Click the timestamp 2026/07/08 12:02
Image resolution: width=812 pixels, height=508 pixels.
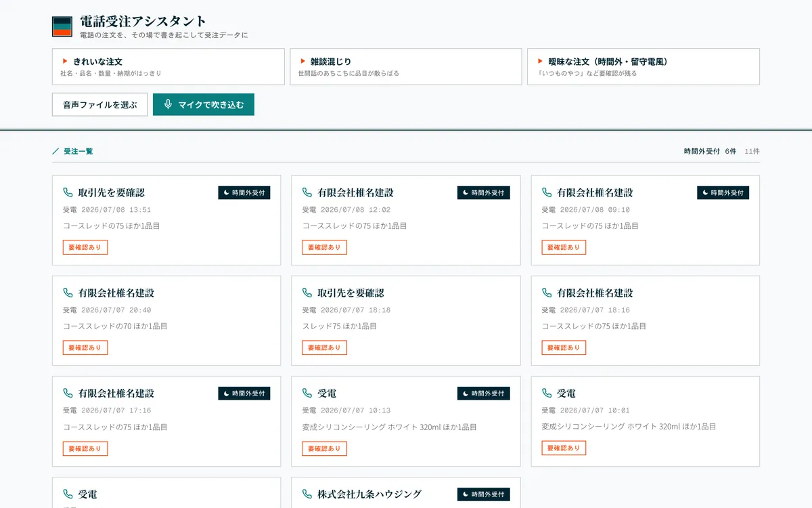pos(355,210)
